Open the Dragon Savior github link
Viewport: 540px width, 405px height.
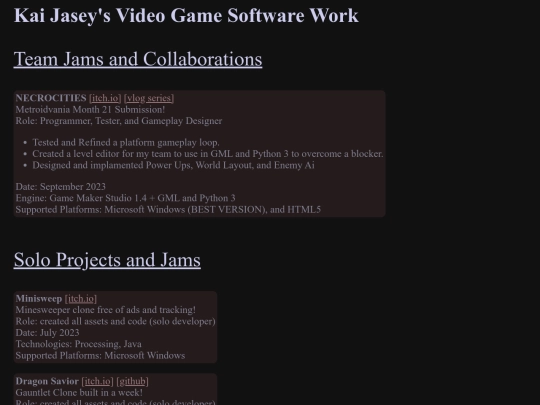(132, 381)
